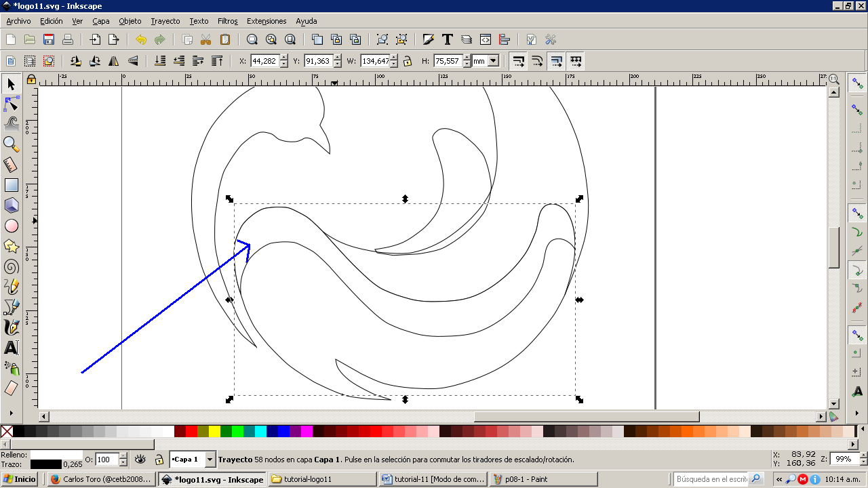Click the Undo arrow icon
Viewport: 868px width, 488px height.
[141, 39]
